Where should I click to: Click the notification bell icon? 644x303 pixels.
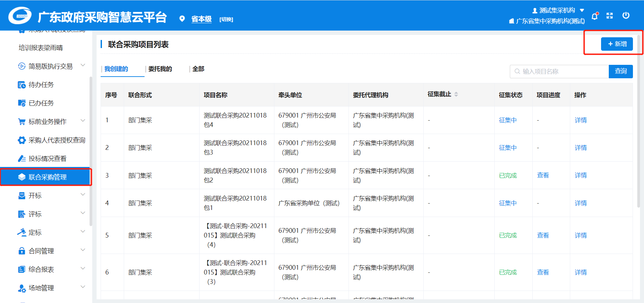click(x=594, y=16)
